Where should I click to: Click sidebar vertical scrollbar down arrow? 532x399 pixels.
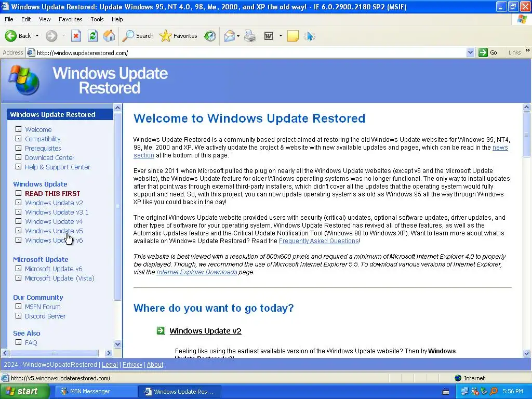pyautogui.click(x=118, y=344)
